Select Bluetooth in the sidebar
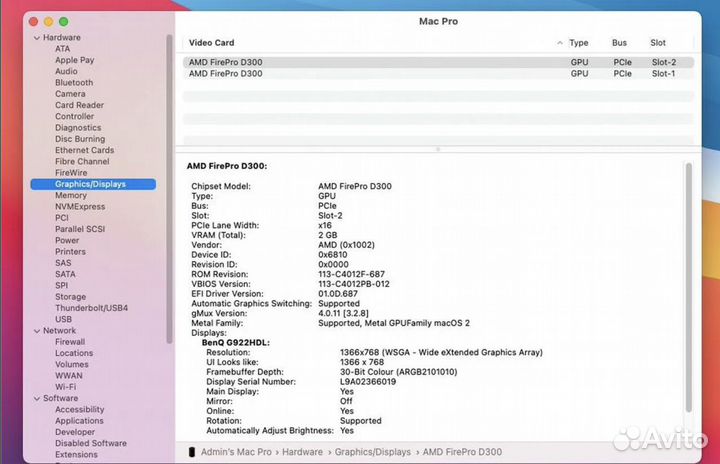 [x=74, y=83]
